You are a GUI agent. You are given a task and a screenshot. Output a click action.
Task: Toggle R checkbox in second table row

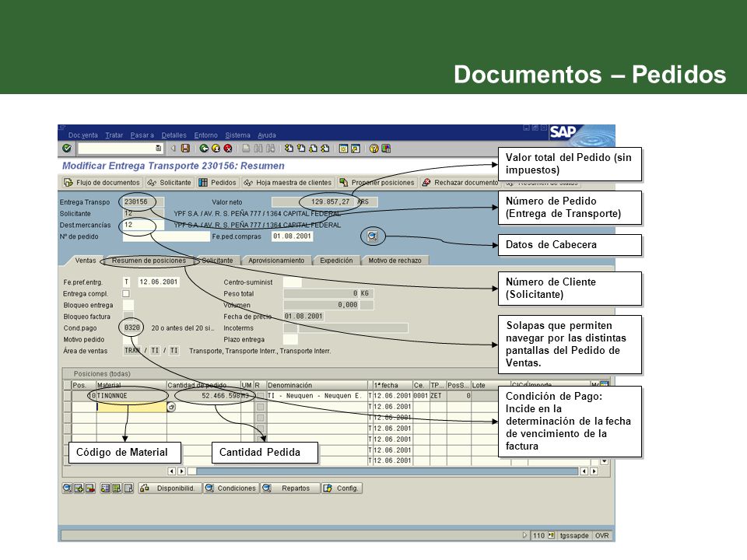pyautogui.click(x=260, y=407)
